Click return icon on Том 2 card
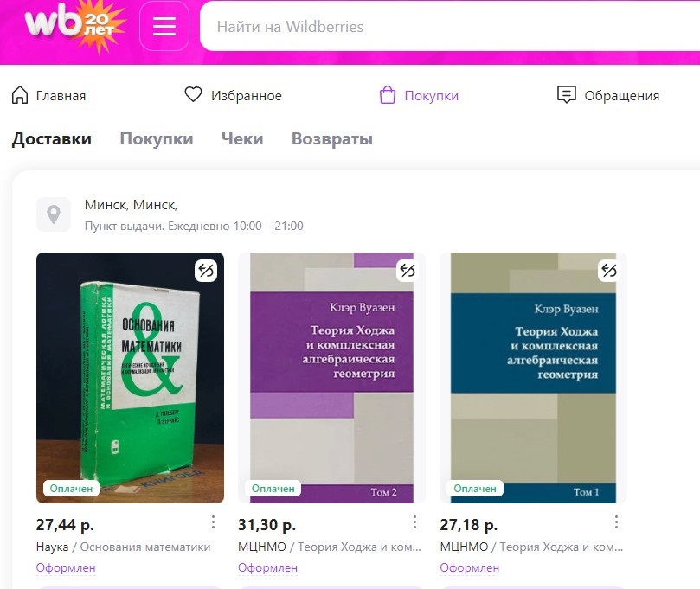The image size is (700, 589). click(x=408, y=271)
